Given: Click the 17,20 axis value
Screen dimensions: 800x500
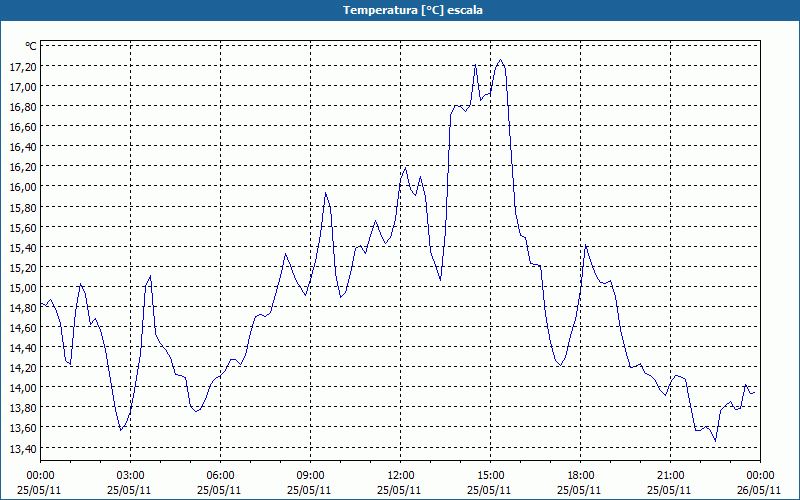Looking at the screenshot, I should click(23, 66).
